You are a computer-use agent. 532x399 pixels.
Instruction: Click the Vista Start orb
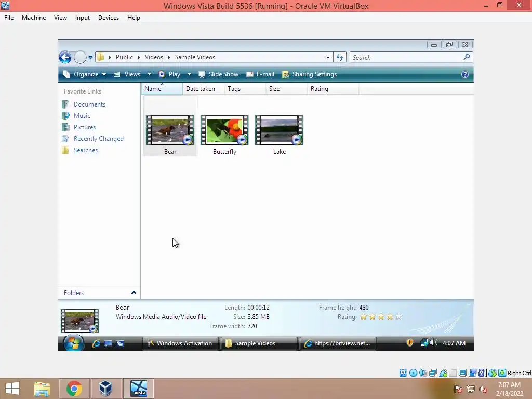pos(73,343)
